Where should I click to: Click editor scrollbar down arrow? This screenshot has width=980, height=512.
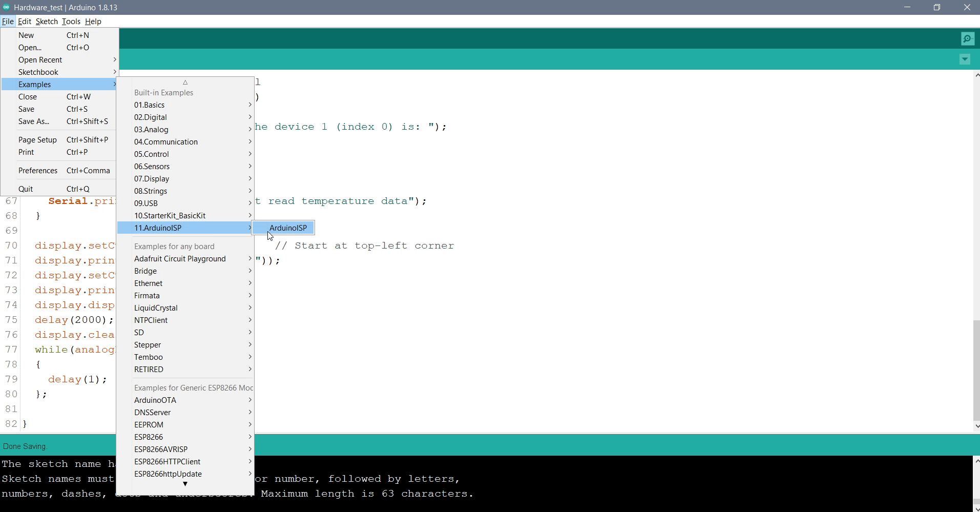[x=976, y=426]
